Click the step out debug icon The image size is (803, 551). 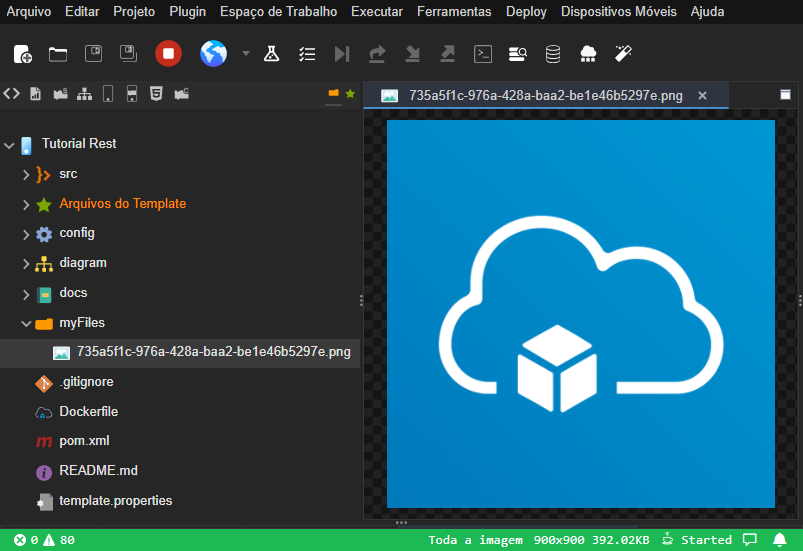448,54
